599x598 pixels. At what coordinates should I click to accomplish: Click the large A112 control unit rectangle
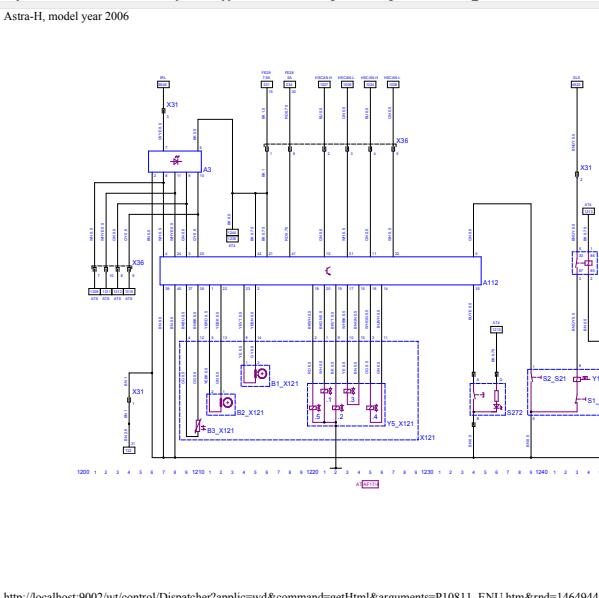coord(321,271)
